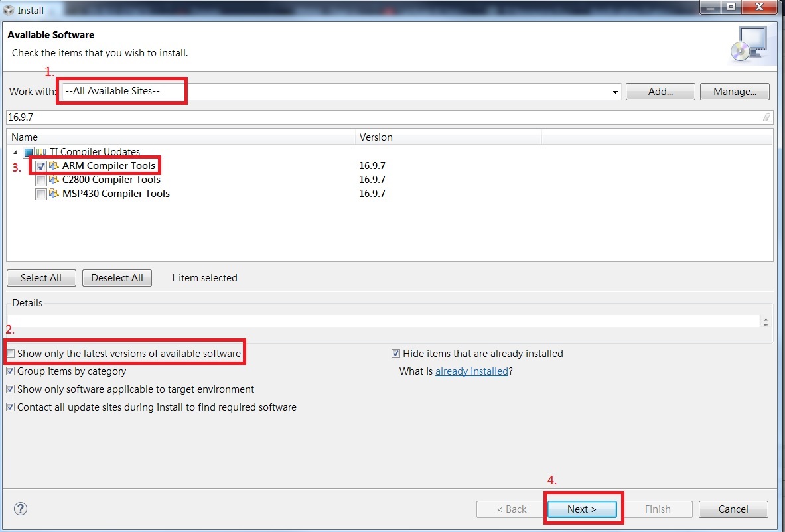Image resolution: width=785 pixels, height=532 pixels.
Task: Check the C2800 Compiler Tools checkbox
Action: tap(41, 180)
